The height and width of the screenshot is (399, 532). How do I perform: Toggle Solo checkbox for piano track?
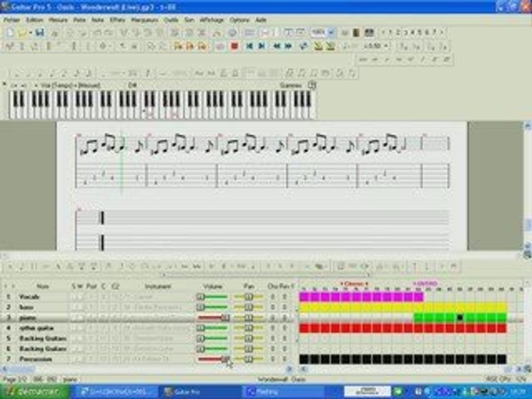[x=74, y=318]
